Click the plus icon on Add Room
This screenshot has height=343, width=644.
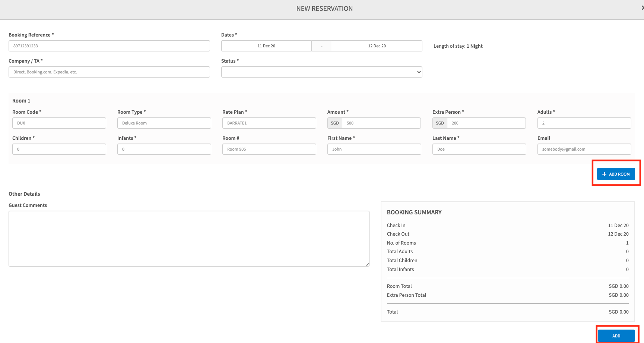tap(604, 174)
